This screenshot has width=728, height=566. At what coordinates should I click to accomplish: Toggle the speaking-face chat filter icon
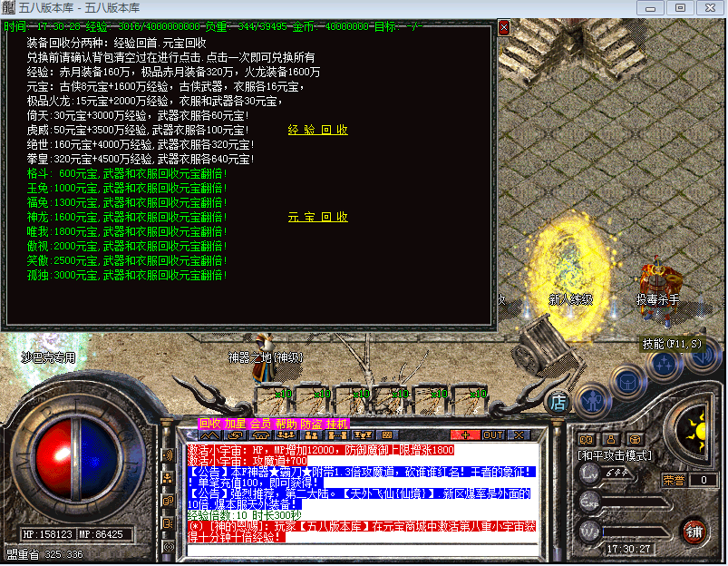(x=168, y=523)
